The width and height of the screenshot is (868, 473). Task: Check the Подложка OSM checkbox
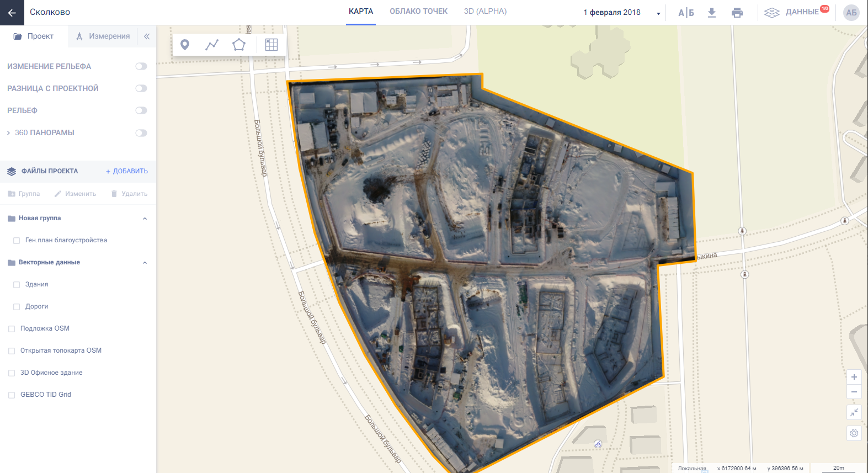tap(12, 329)
